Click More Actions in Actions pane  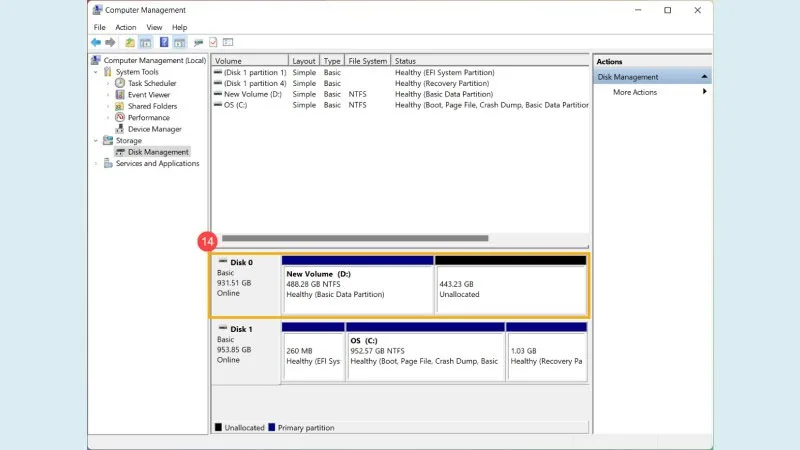click(x=635, y=92)
